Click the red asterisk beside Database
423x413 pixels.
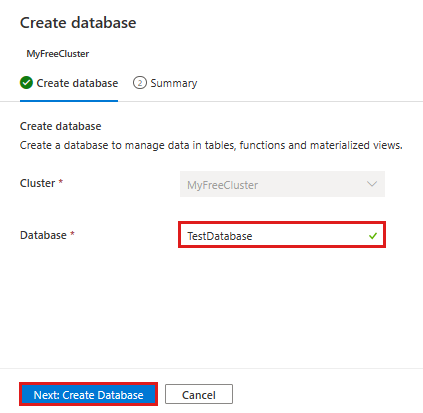click(72, 233)
